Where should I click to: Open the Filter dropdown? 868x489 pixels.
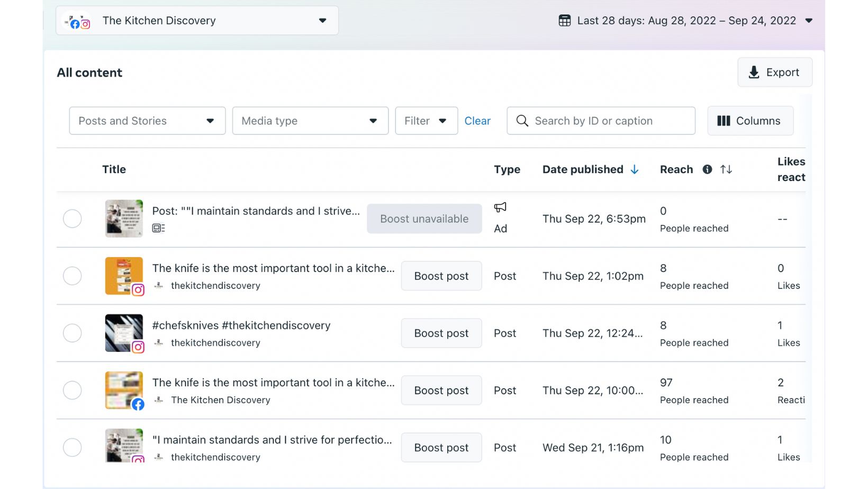[426, 121]
